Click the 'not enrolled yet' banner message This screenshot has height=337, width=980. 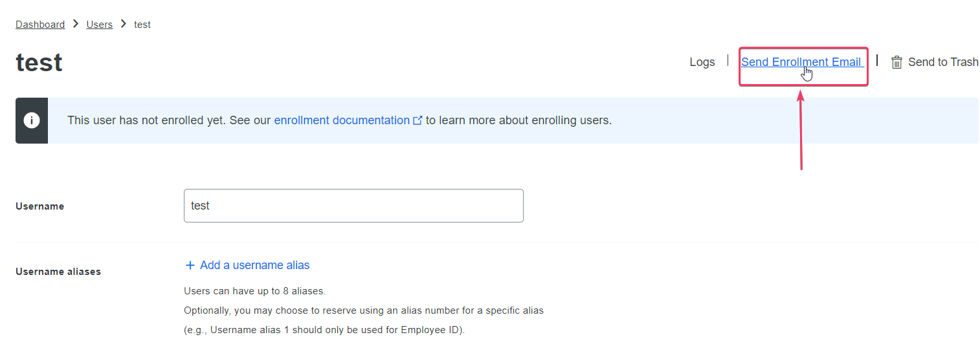click(168, 120)
